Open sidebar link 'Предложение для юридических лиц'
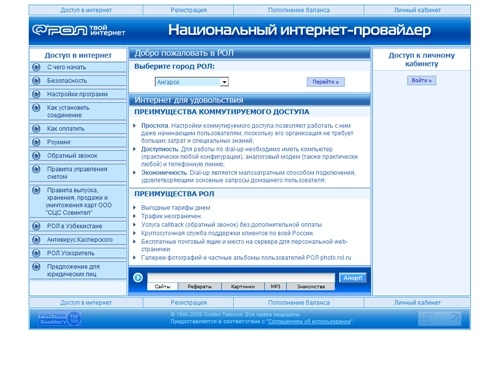The height and width of the screenshot is (375, 500). tap(73, 270)
